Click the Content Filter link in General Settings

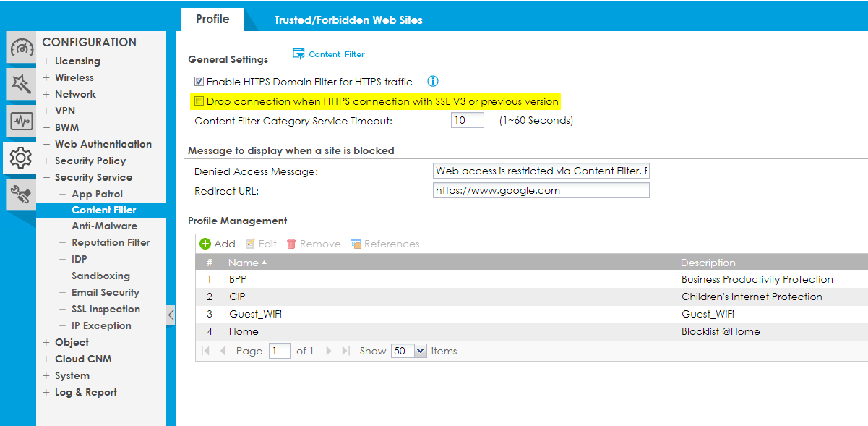coord(329,54)
